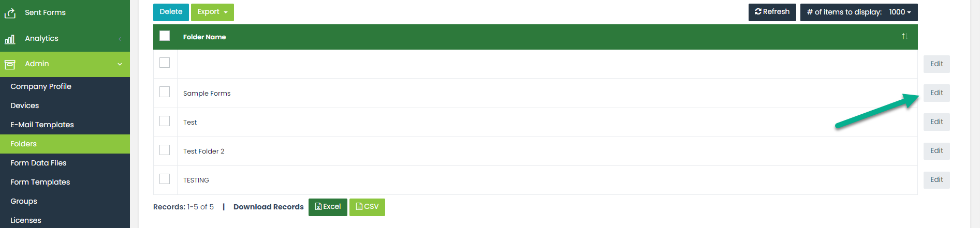Screen dimensions: 980x228
Task: Collapse the Admin menu chevron
Action: click(x=120, y=64)
